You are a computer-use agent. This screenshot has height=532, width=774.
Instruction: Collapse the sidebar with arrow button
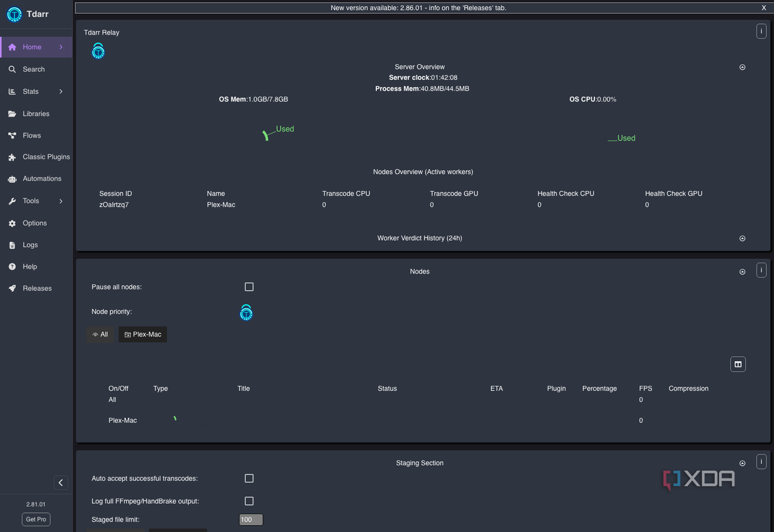61,483
